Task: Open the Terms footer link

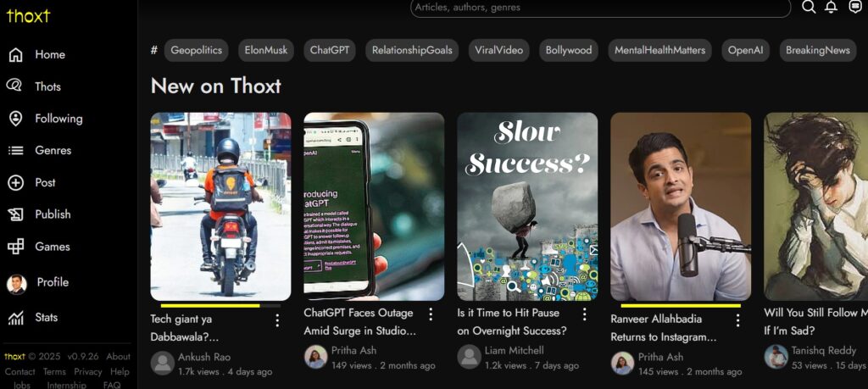Action: (x=54, y=372)
